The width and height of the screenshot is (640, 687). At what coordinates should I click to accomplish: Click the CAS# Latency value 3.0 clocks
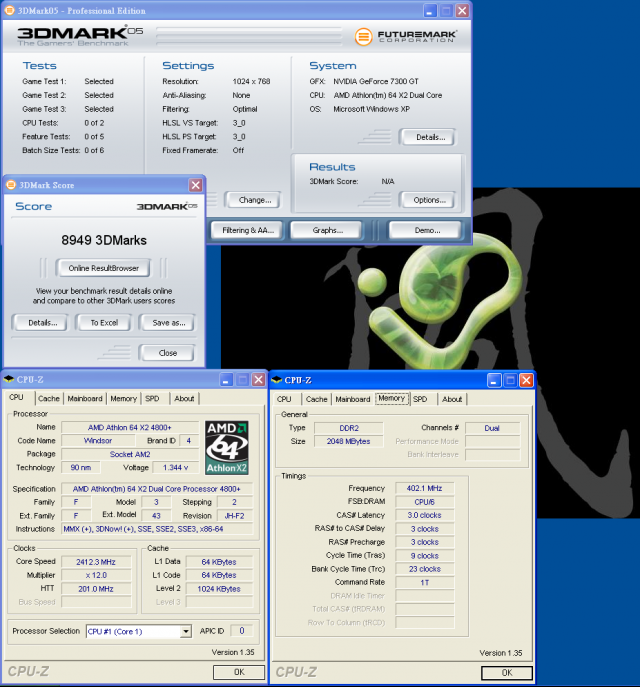[424, 515]
